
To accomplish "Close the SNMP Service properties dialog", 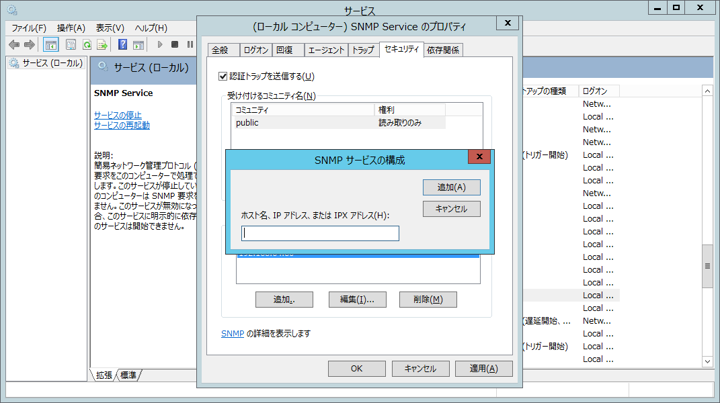I will pyautogui.click(x=507, y=23).
